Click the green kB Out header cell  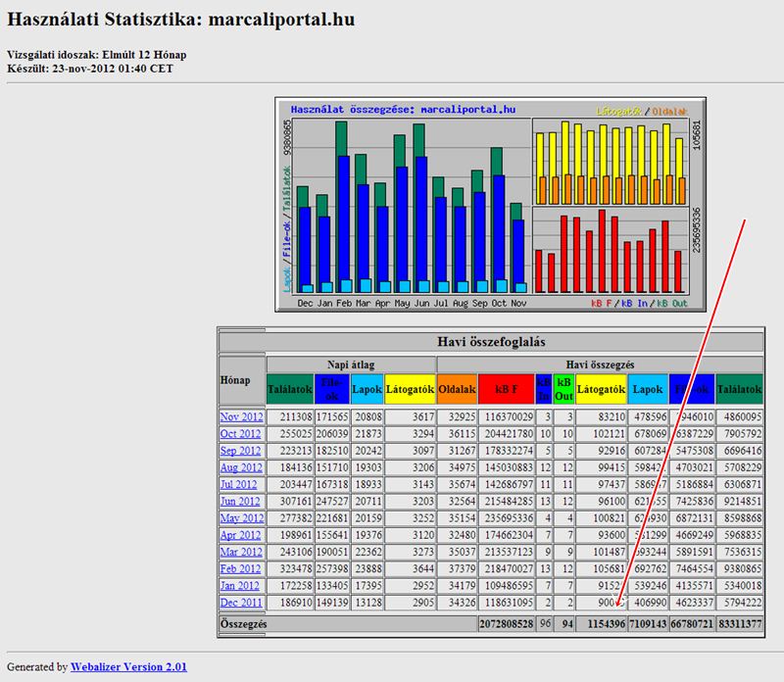pyautogui.click(x=563, y=389)
